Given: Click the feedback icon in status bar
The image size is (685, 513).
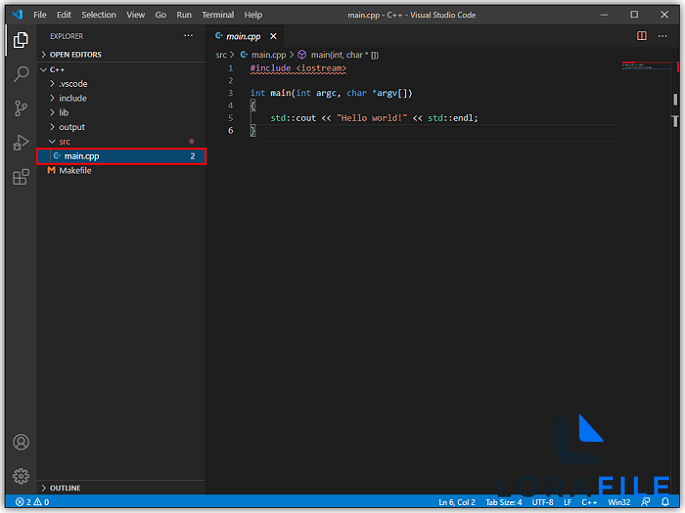Looking at the screenshot, I should click(645, 502).
